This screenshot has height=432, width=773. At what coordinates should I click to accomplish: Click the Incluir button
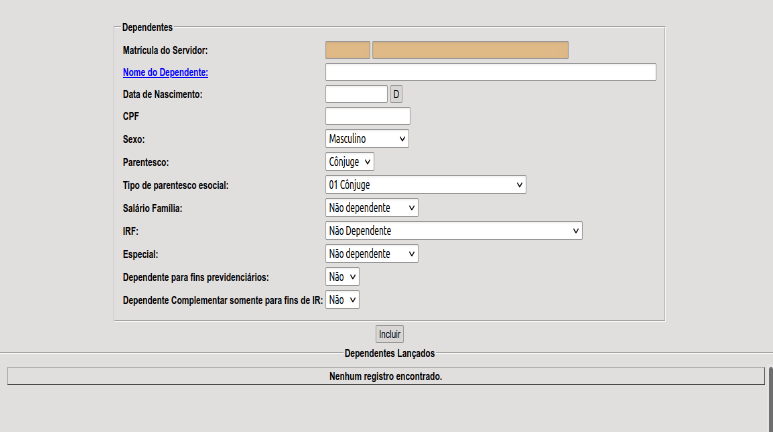pos(390,334)
